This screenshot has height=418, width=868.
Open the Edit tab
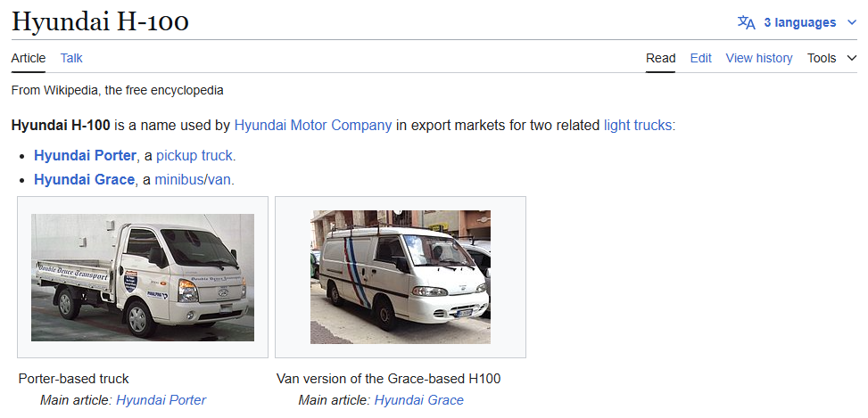701,58
